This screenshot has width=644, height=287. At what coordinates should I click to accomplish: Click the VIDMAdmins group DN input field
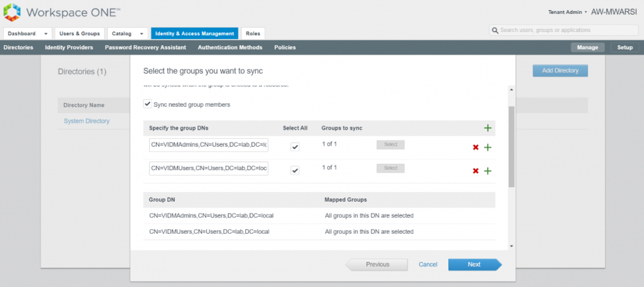(209, 144)
